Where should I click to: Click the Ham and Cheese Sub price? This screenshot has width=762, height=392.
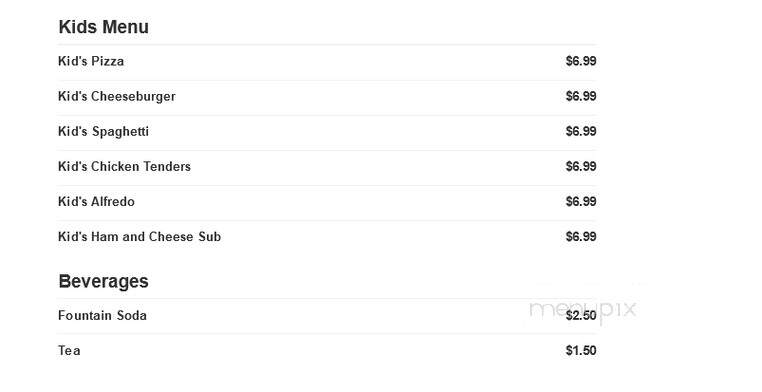581,237
